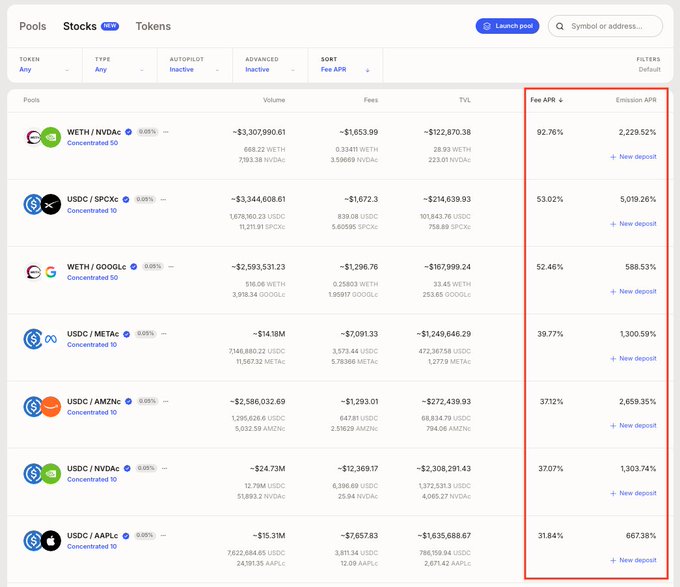Click verified badge next to WETH / GOOGLc
680x587 pixels.
coord(134,267)
